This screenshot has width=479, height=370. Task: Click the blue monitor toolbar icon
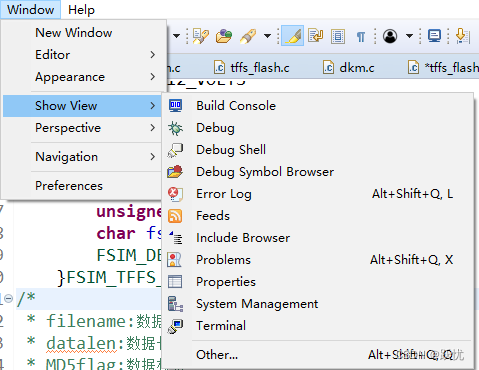(x=434, y=36)
